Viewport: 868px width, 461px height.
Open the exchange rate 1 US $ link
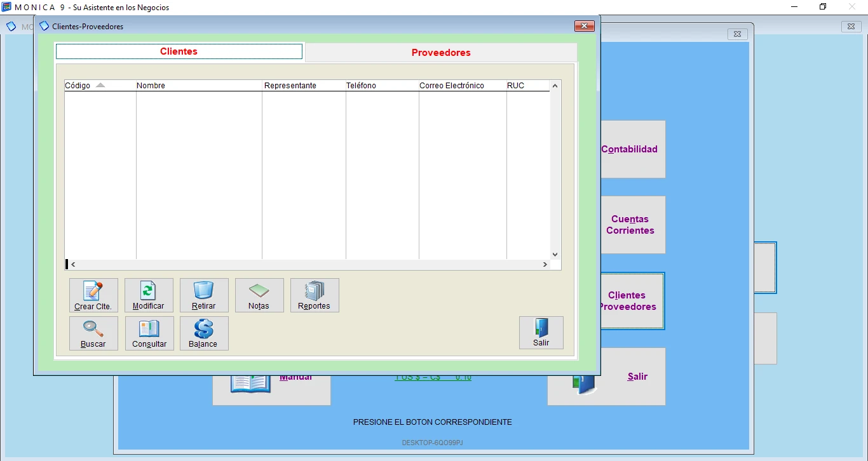coord(433,377)
